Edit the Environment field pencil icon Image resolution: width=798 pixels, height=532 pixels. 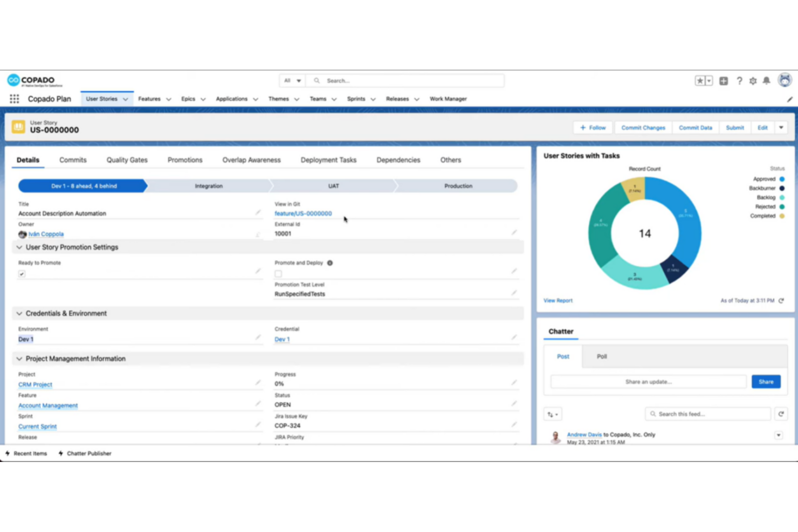pyautogui.click(x=258, y=337)
